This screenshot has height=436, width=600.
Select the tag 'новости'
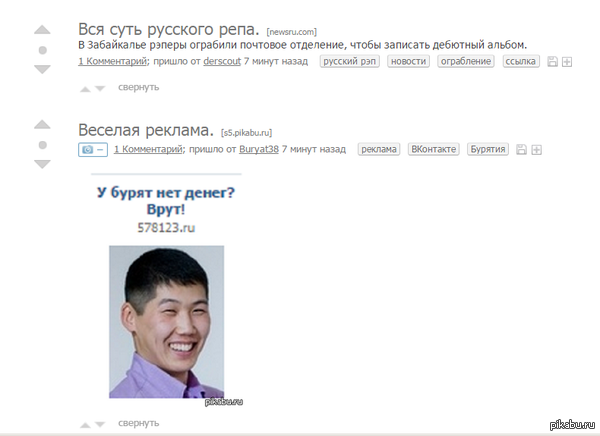pyautogui.click(x=408, y=61)
